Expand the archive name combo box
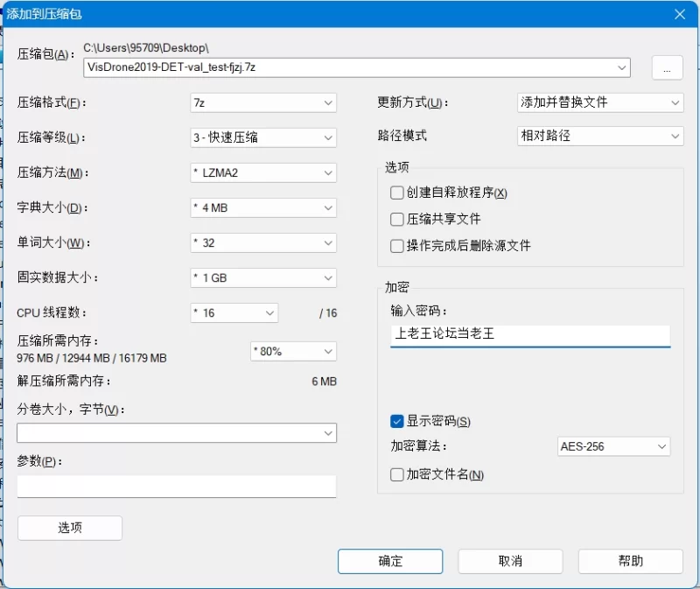 [621, 67]
